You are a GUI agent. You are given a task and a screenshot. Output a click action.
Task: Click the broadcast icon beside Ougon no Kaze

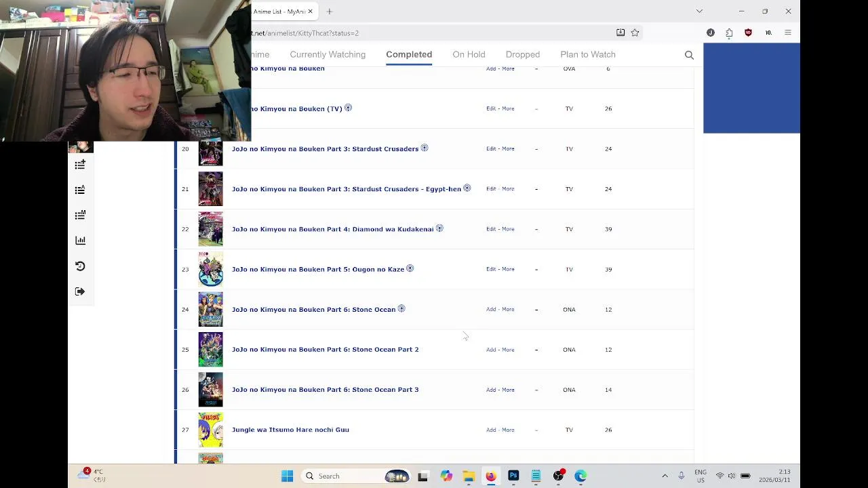[410, 268]
